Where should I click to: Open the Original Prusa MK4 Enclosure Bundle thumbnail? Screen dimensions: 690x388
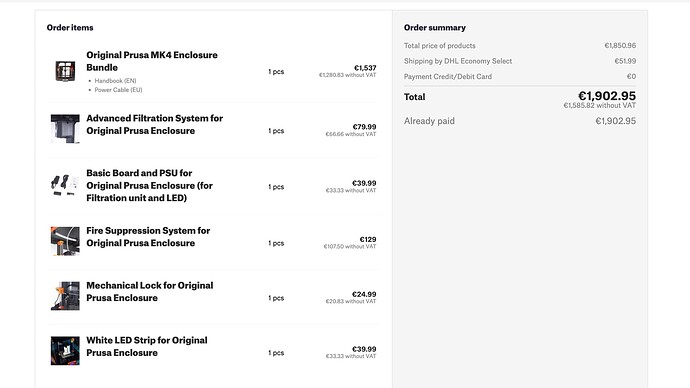point(65,71)
